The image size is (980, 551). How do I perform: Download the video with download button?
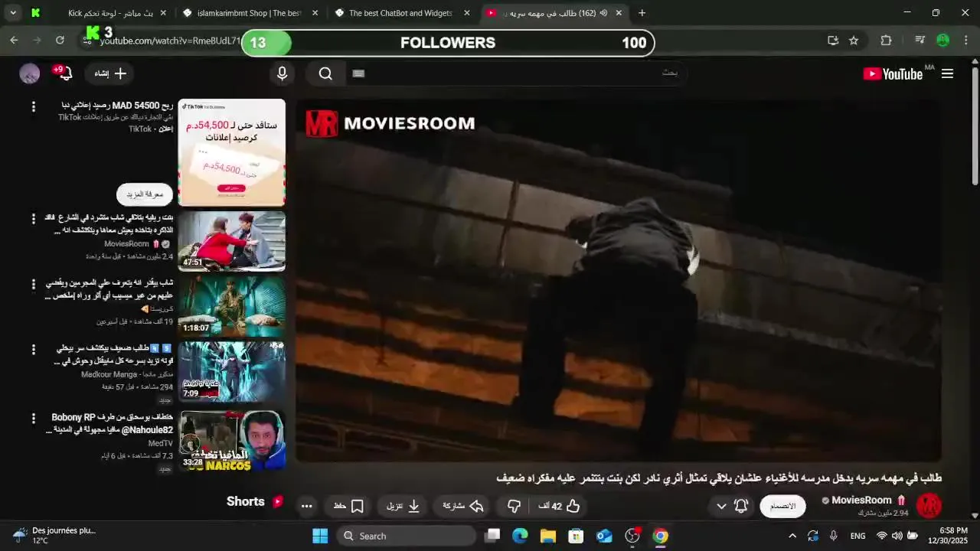coord(404,506)
